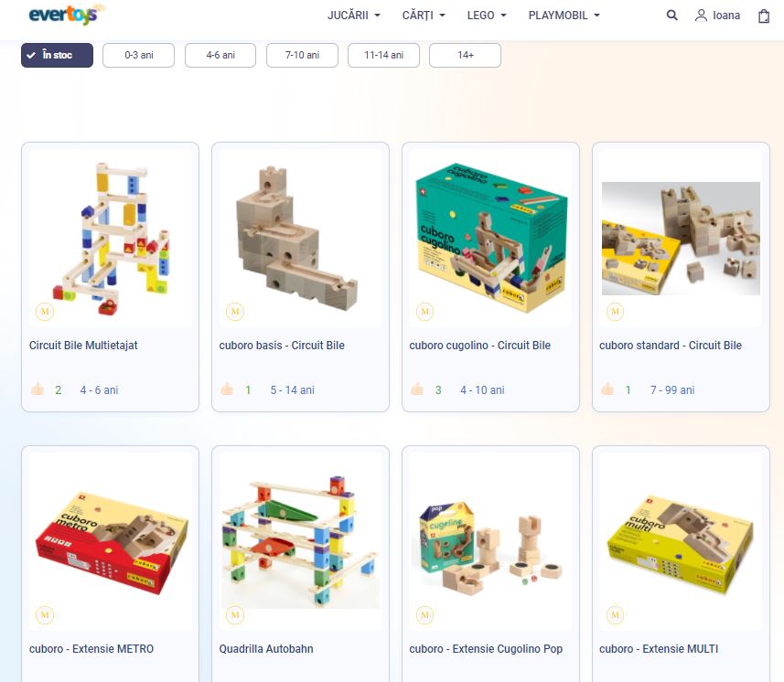Viewport: 784px width, 682px height.
Task: Open the search magnifier icon
Action: [672, 16]
